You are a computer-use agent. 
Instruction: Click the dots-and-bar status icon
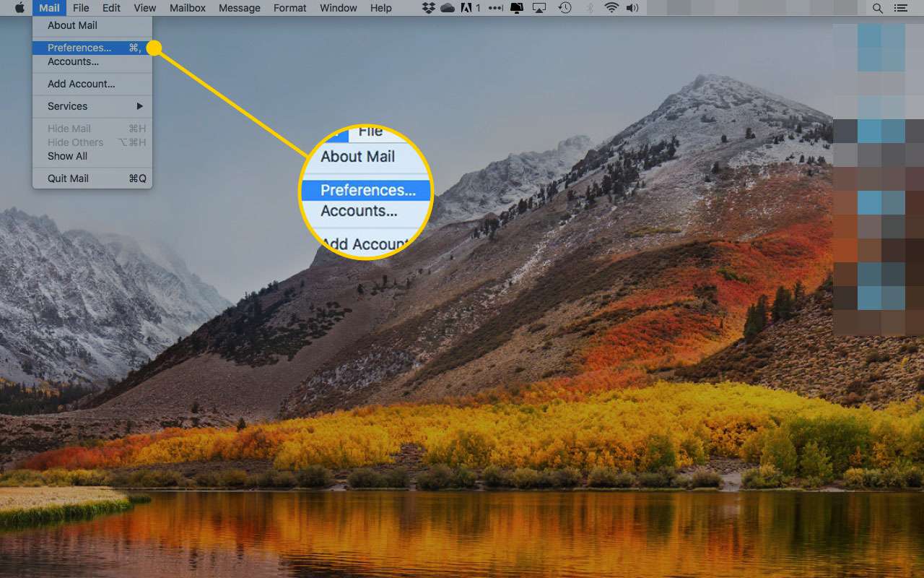[496, 8]
